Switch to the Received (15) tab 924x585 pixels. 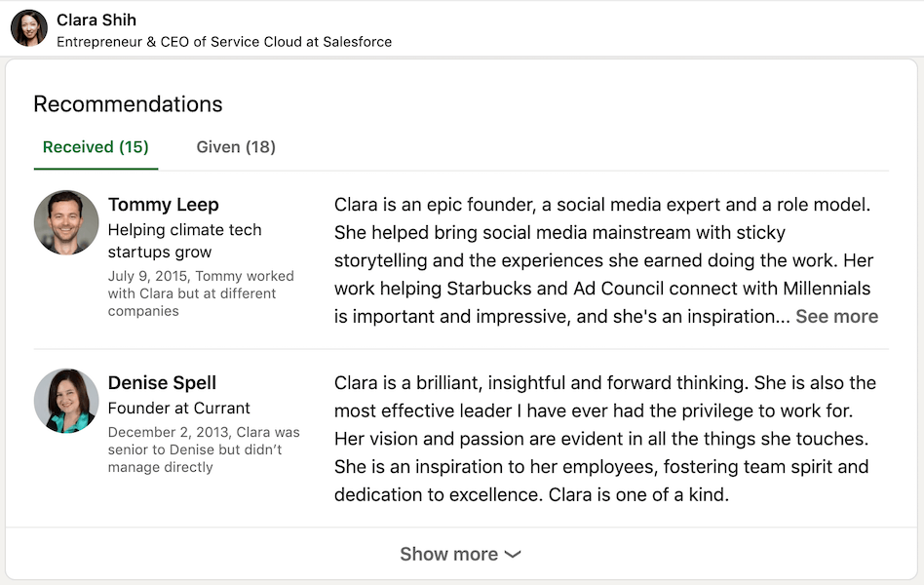tap(96, 147)
